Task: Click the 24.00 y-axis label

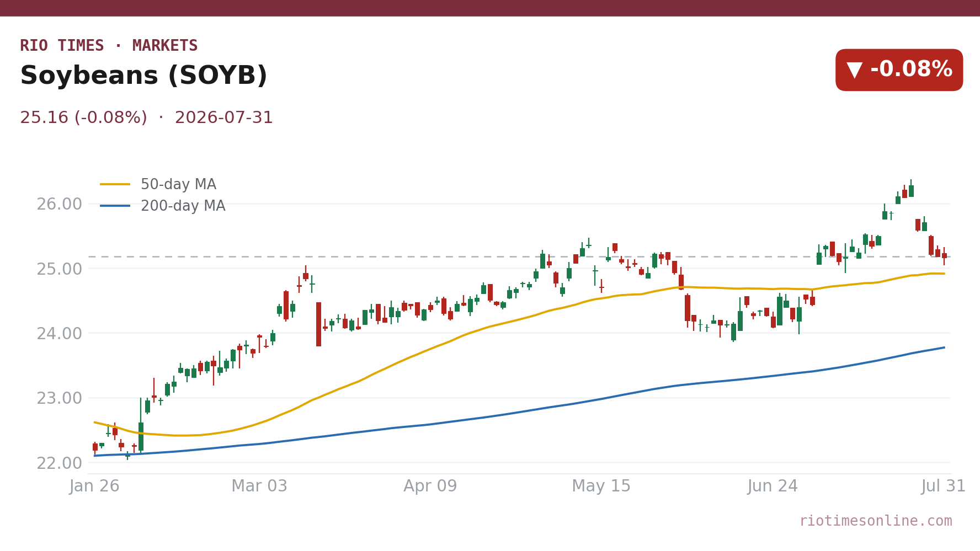Action: tap(59, 334)
